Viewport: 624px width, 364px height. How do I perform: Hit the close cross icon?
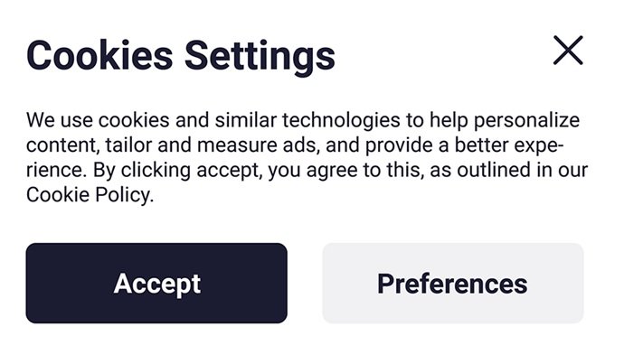[x=568, y=51]
